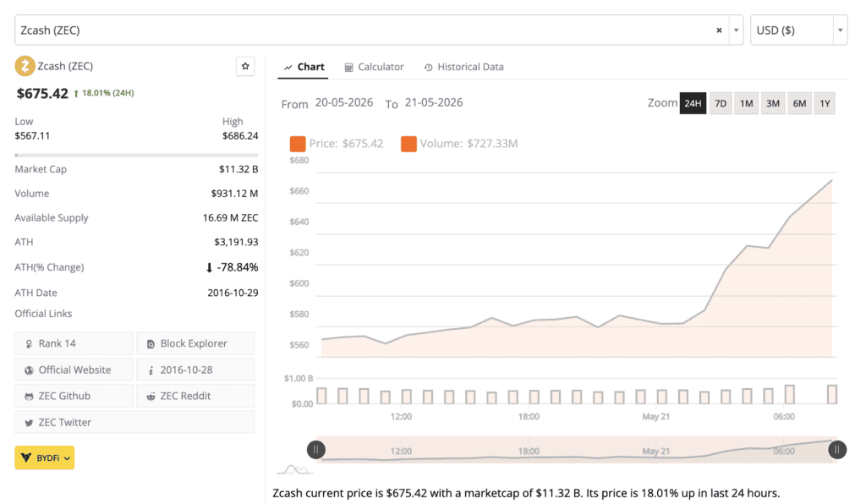Image resolution: width=866 pixels, height=504 pixels.
Task: Open the Historical Data tab
Action: 464,67
